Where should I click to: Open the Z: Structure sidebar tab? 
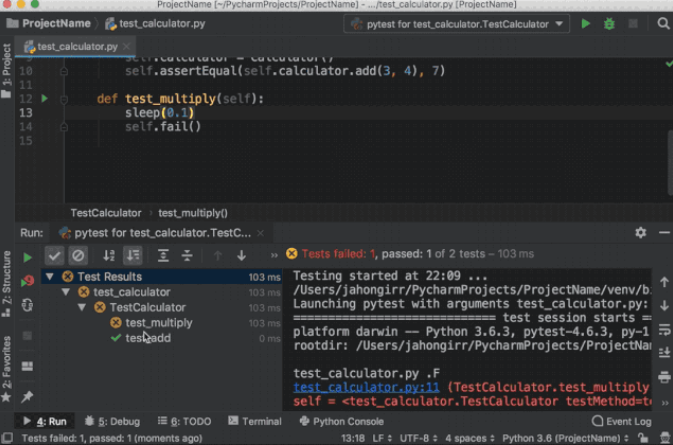[x=6, y=284]
